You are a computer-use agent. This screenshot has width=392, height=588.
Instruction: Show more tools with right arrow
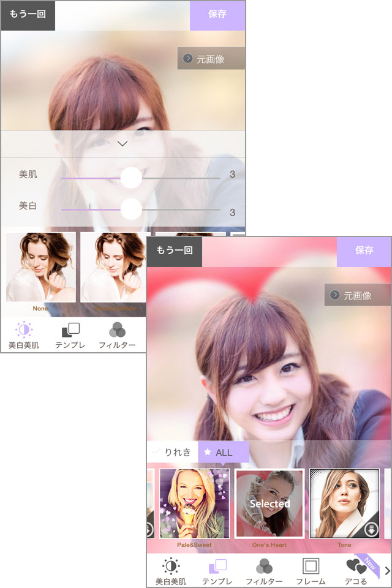(386, 571)
